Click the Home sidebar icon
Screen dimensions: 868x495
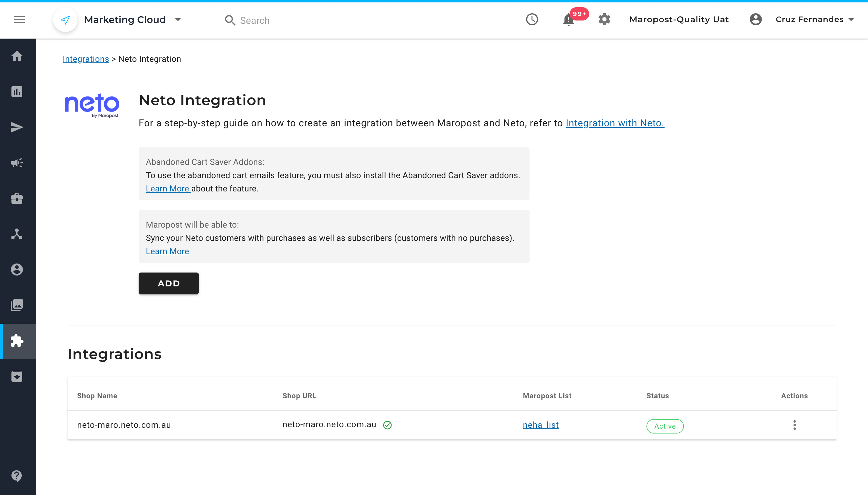click(17, 56)
